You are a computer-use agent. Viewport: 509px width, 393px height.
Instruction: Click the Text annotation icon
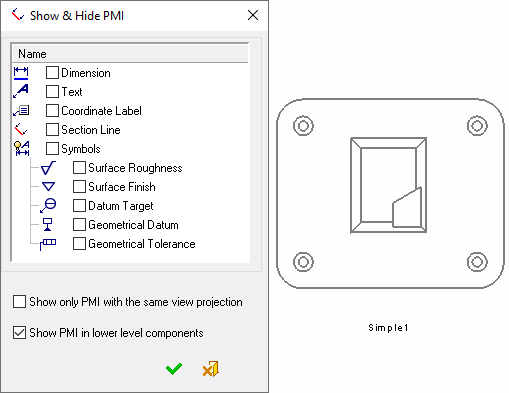(x=21, y=91)
